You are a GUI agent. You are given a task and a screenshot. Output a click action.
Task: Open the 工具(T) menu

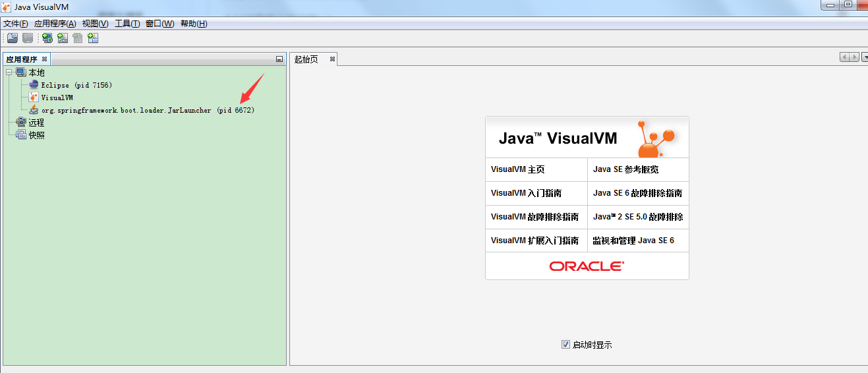pos(127,24)
